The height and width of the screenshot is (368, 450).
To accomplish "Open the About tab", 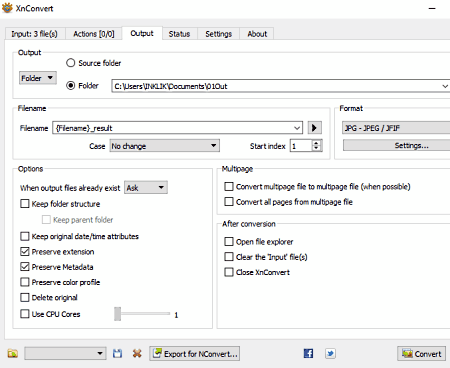I will point(257,34).
